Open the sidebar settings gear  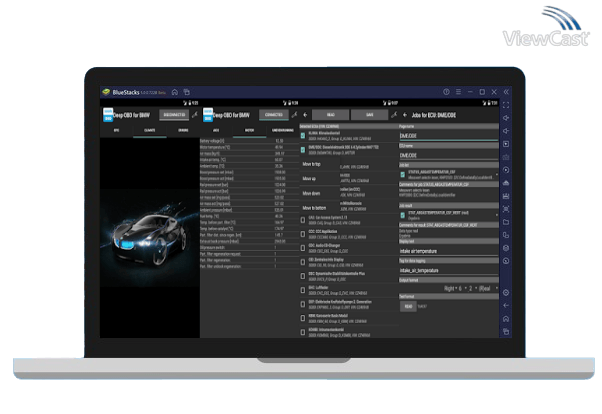pyautogui.click(x=506, y=293)
